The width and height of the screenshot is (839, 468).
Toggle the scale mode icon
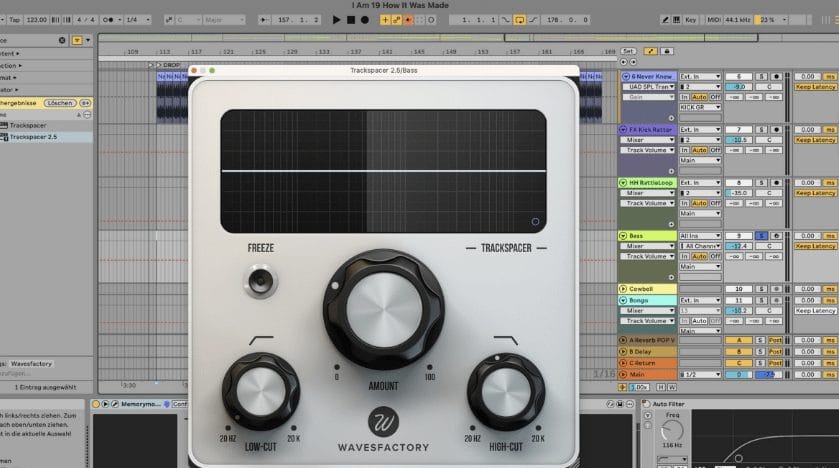tap(169, 20)
